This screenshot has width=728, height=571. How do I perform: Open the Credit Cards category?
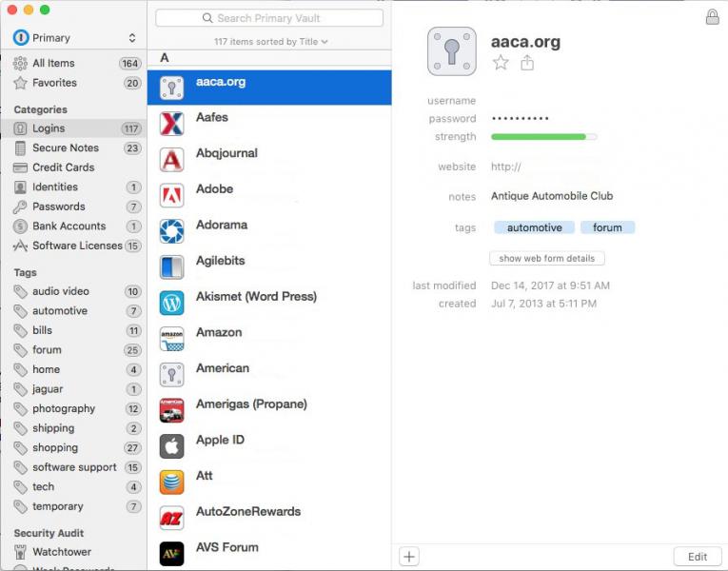click(x=74, y=167)
